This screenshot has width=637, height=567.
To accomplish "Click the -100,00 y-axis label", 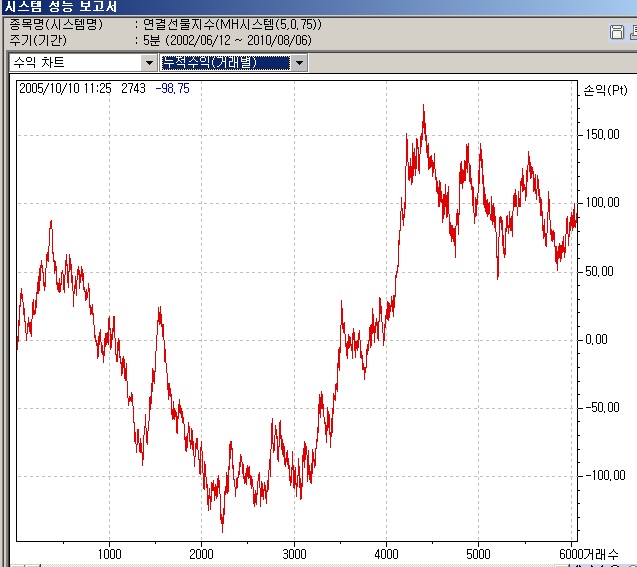I will point(605,475).
